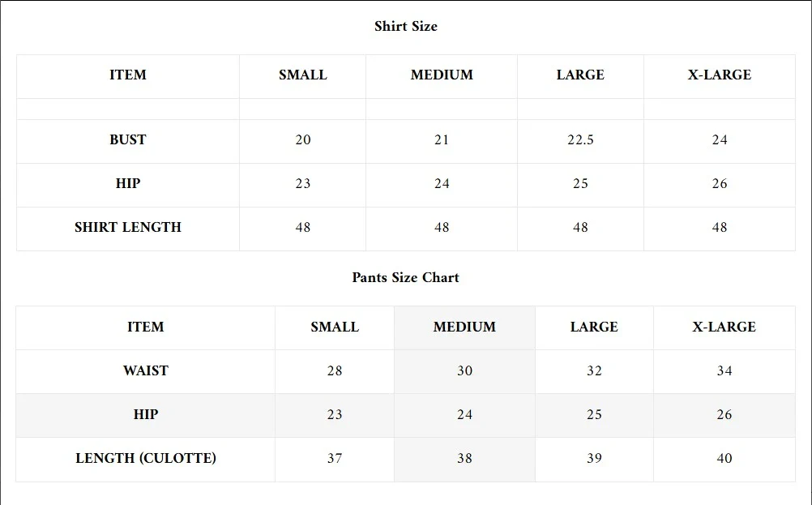Click the HIP label in the shirt table
812x505 pixels.
[x=128, y=183]
